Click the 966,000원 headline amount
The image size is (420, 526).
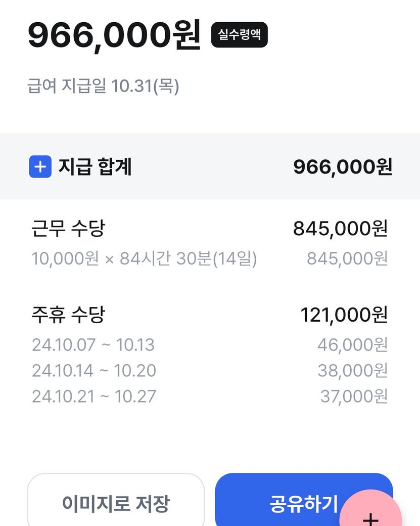(114, 35)
